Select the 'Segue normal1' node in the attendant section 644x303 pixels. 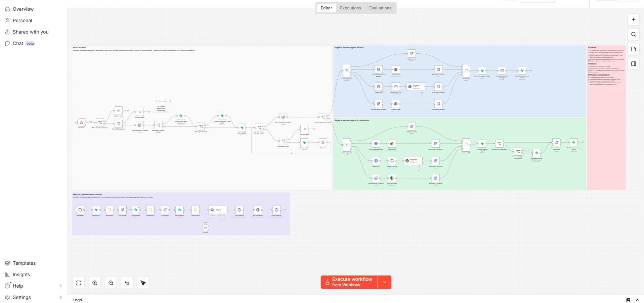pos(412,127)
